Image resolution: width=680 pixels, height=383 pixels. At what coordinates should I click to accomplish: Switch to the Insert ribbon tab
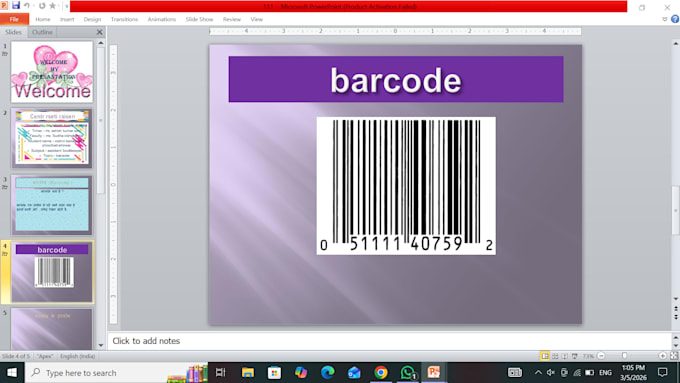pyautogui.click(x=67, y=19)
